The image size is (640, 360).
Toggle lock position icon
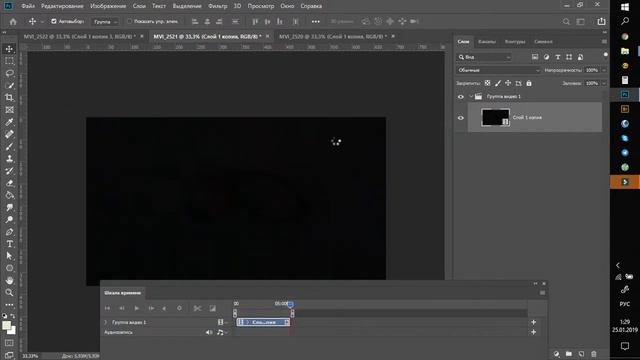tap(508, 83)
